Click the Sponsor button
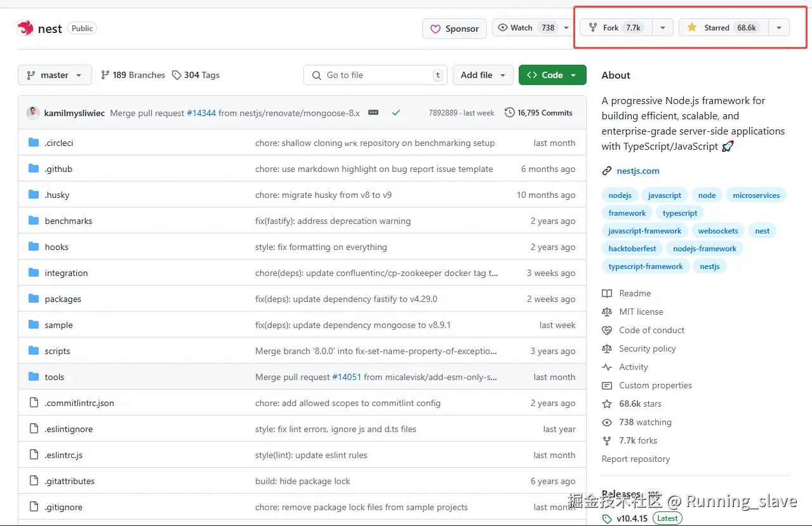This screenshot has height=526, width=812. [455, 29]
